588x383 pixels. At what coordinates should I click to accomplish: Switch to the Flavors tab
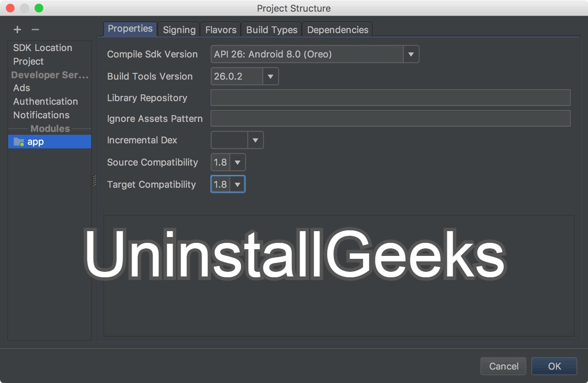[x=221, y=30]
